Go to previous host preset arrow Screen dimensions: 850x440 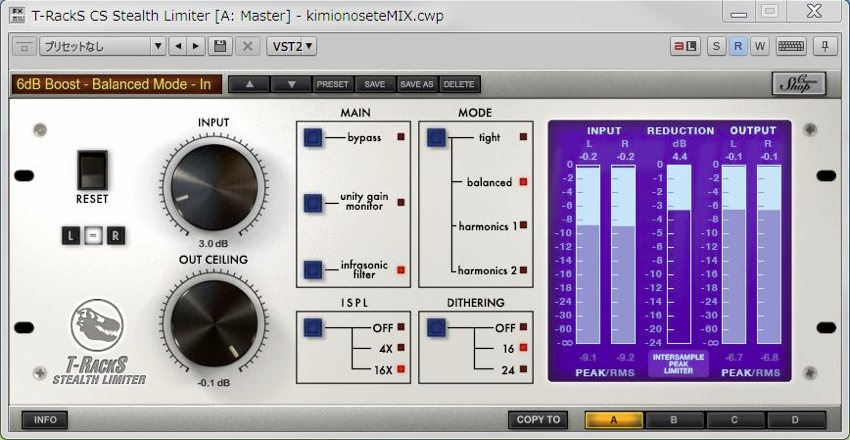click(177, 47)
